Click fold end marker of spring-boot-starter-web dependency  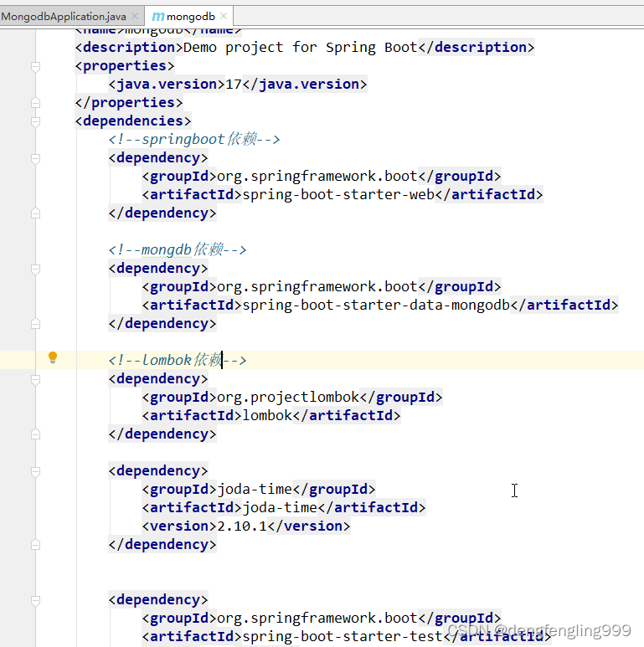click(35, 213)
